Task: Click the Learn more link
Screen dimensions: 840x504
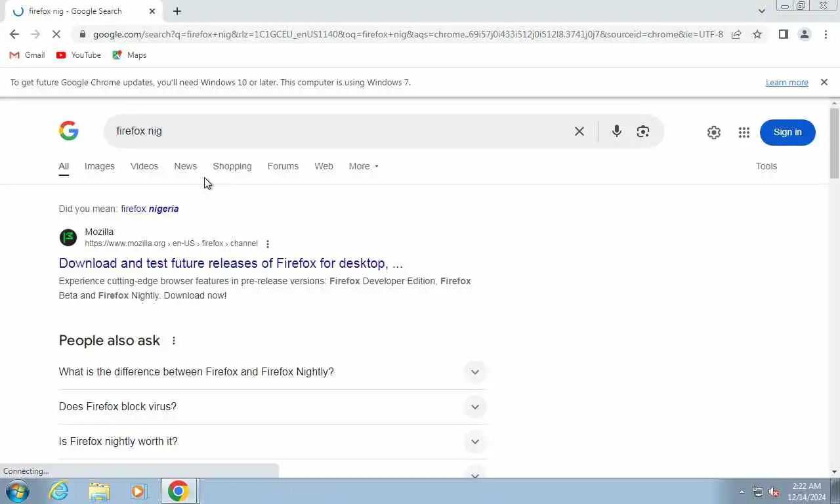Action: point(787,83)
